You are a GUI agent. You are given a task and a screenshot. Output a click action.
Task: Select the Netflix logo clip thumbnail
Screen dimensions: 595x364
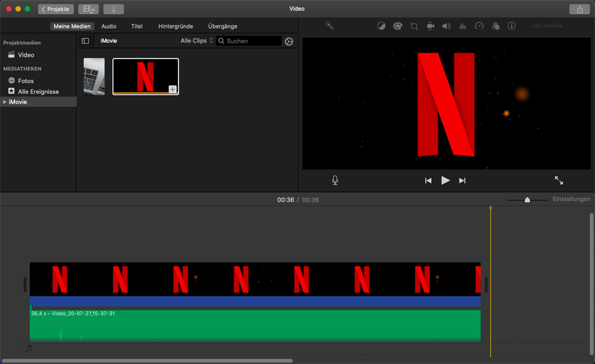(145, 76)
